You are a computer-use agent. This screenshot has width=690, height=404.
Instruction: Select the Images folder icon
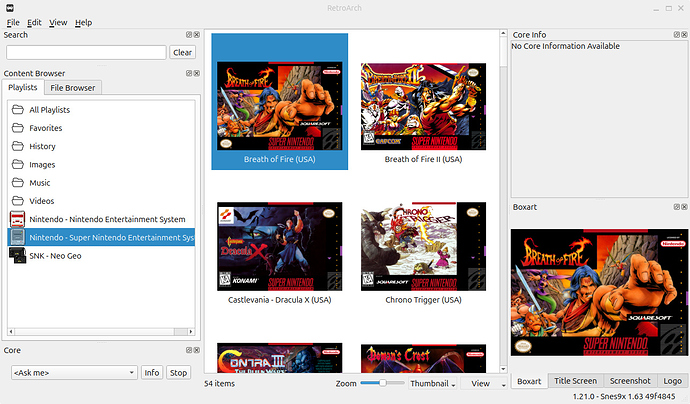pyautogui.click(x=18, y=165)
